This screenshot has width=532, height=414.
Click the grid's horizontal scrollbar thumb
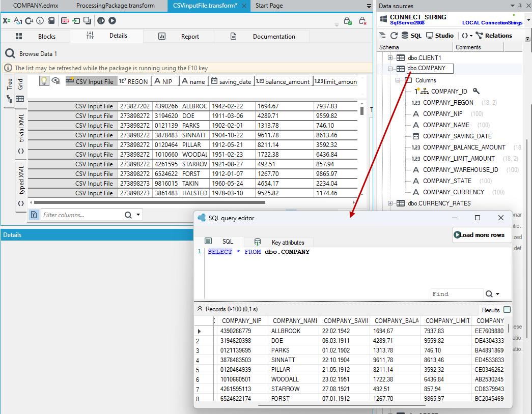(150, 202)
